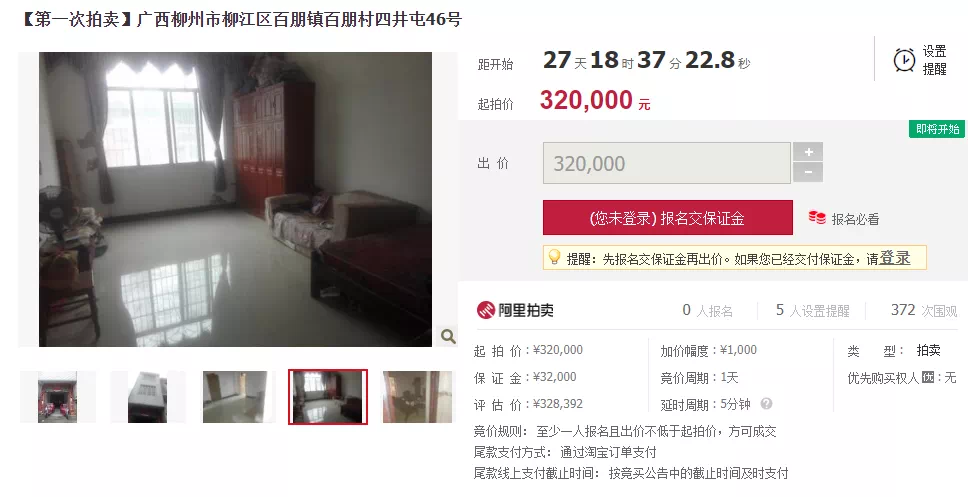Click the alarm clock reminder icon
968x497 pixels.
tap(904, 60)
